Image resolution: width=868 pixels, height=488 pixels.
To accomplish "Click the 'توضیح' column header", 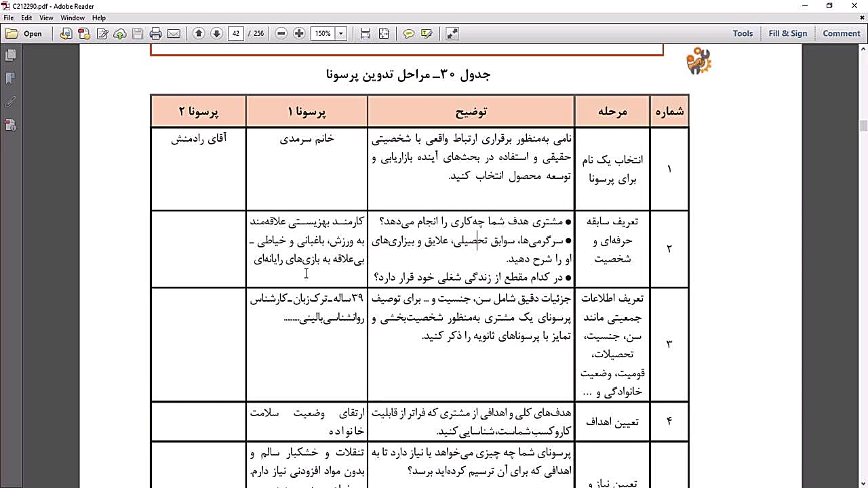I will coord(471,111).
